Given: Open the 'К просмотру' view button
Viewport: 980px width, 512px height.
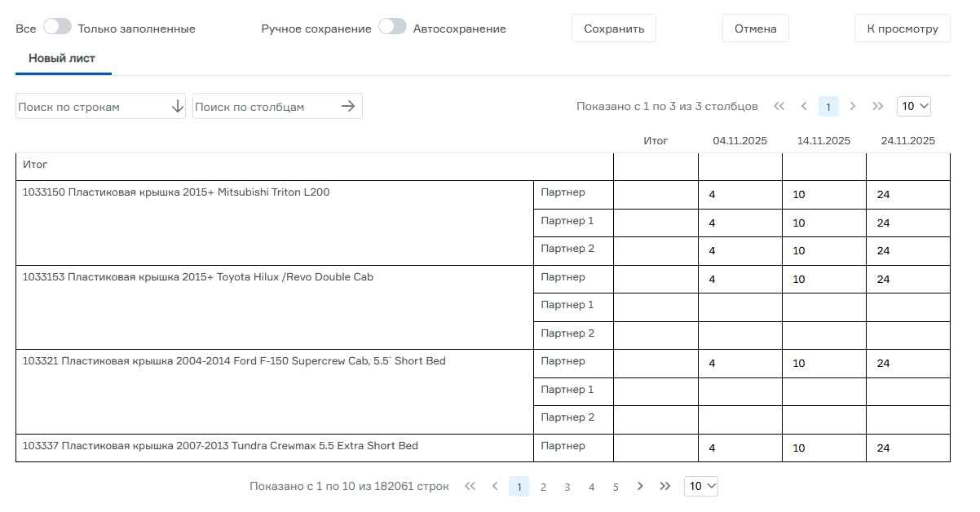Looking at the screenshot, I should 902,29.
